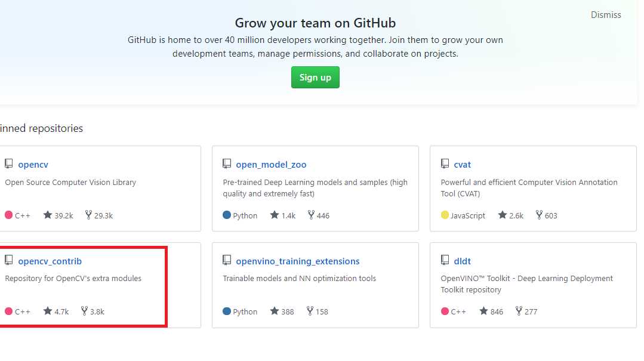Click the repo icon beside cvat
This screenshot has width=644, height=361.
tap(445, 164)
